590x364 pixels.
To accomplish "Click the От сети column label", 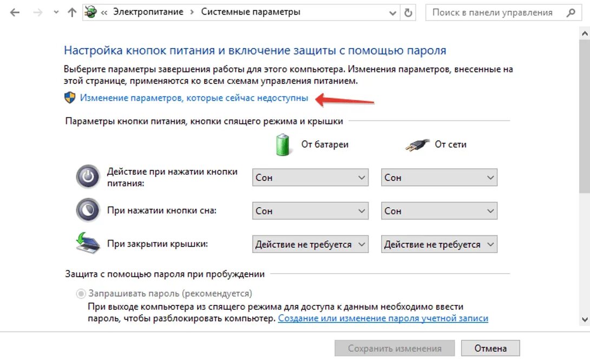I will click(x=450, y=144).
